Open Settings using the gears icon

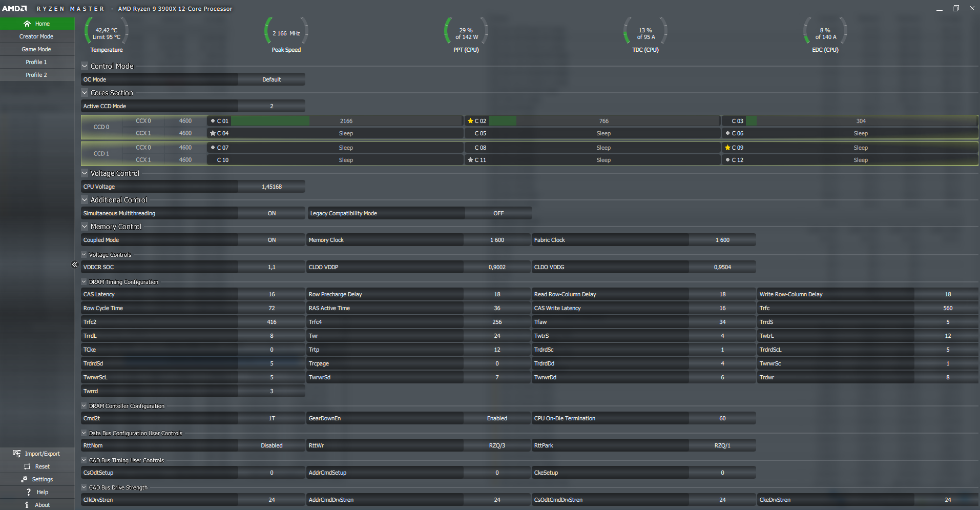tap(24, 479)
